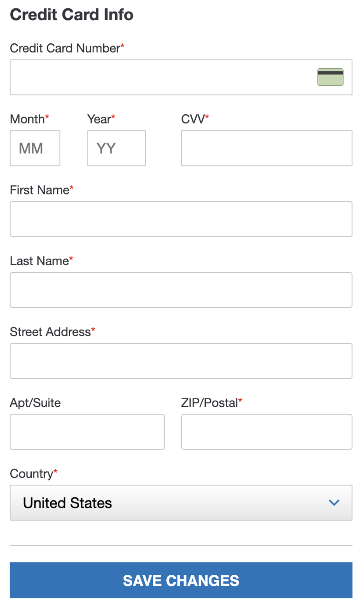The image size is (364, 614).
Task: Focus the Last Name text box
Action: [181, 290]
